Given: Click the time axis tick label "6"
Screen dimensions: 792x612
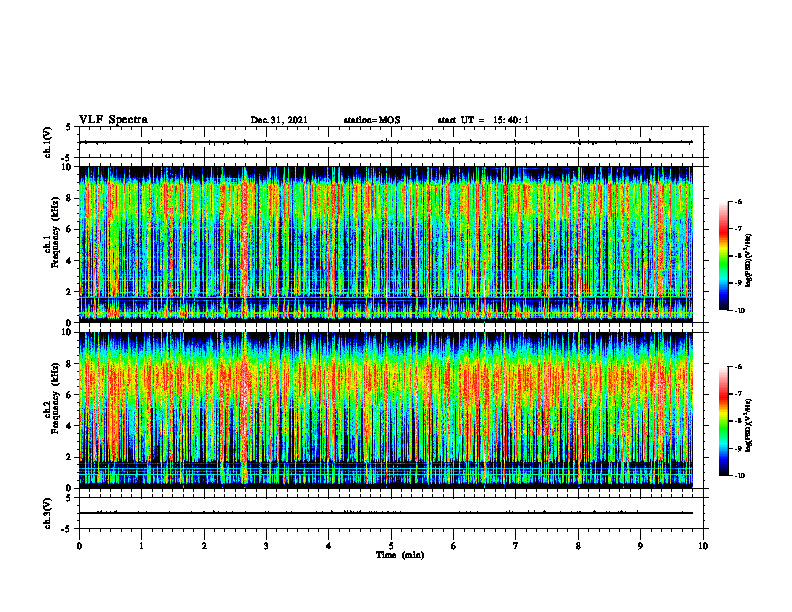Looking at the screenshot, I should coord(454,546).
